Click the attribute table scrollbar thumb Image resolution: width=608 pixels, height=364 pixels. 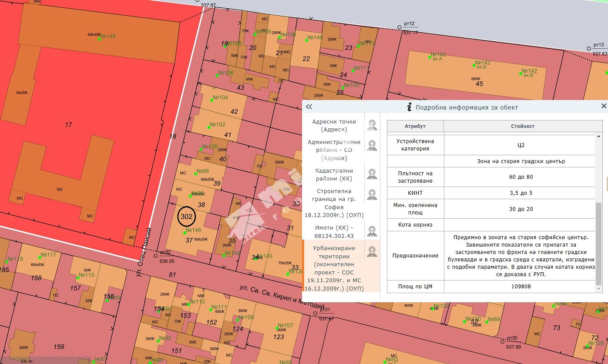pos(598,244)
